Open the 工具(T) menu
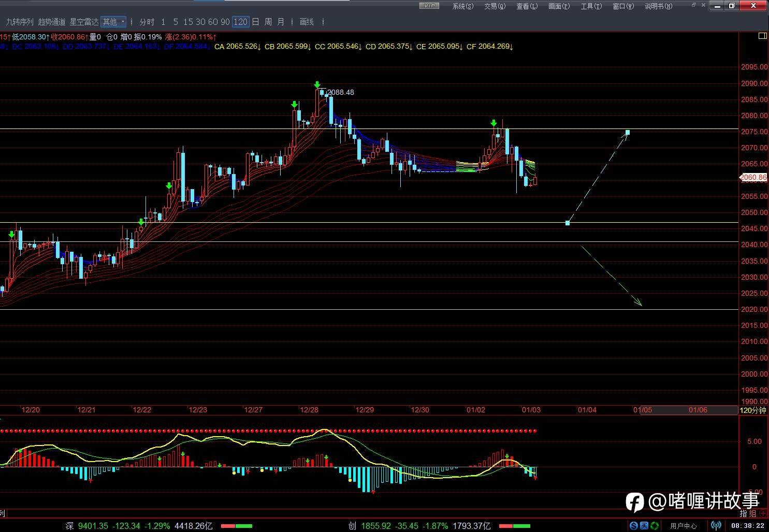The width and height of the screenshot is (769, 532). (591, 6)
